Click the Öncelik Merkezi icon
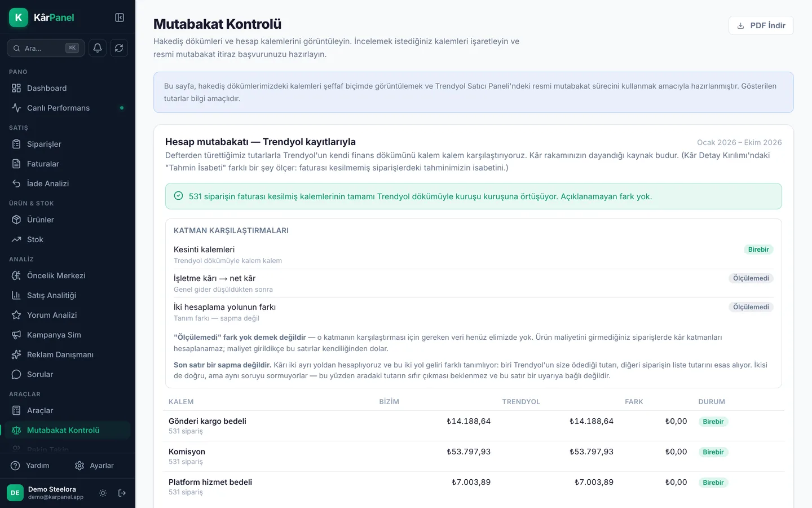 16,275
